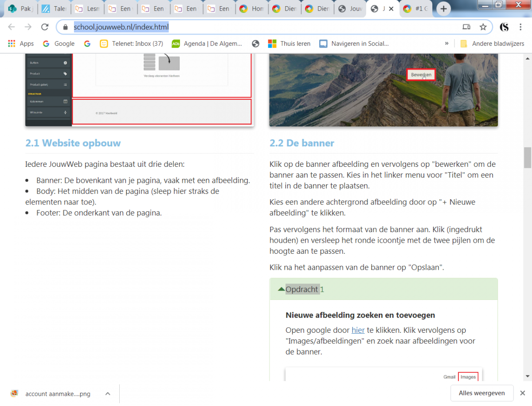Switch to the Pak tab

20,9
